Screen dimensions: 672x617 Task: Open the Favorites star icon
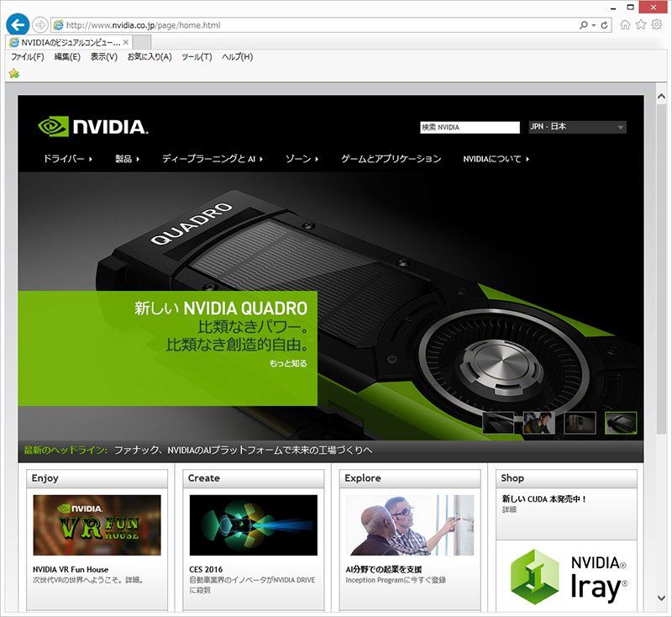pos(641,24)
